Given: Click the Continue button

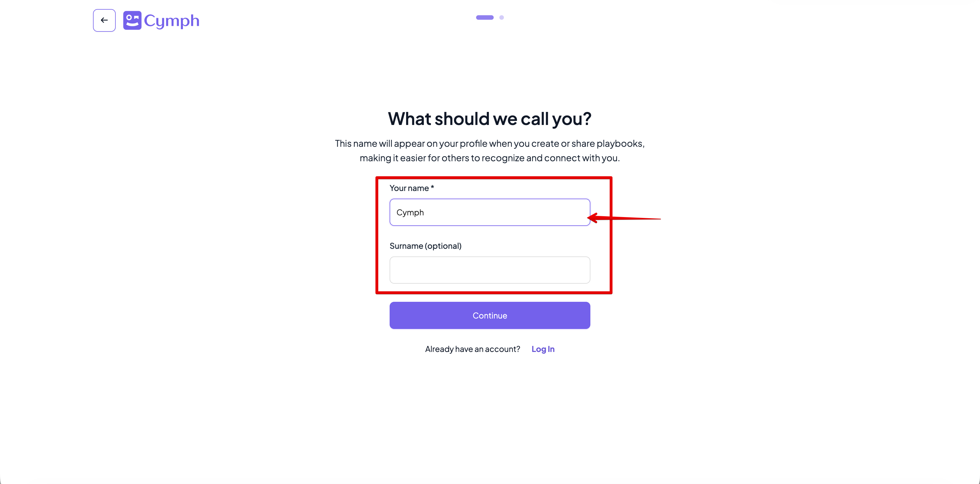Looking at the screenshot, I should (490, 315).
